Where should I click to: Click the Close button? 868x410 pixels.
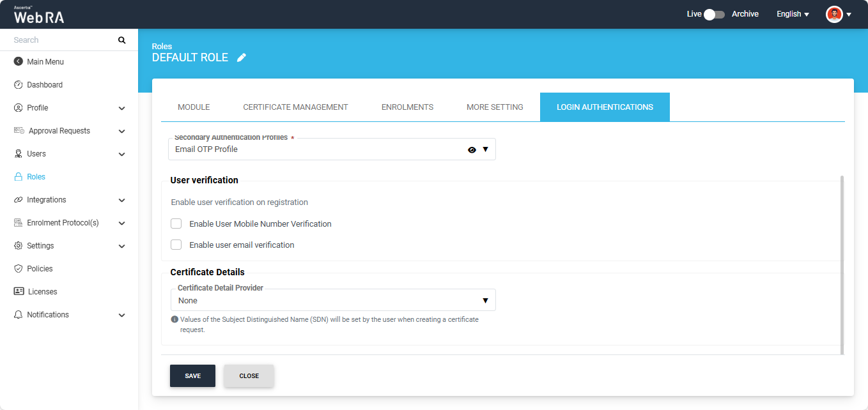tap(249, 376)
